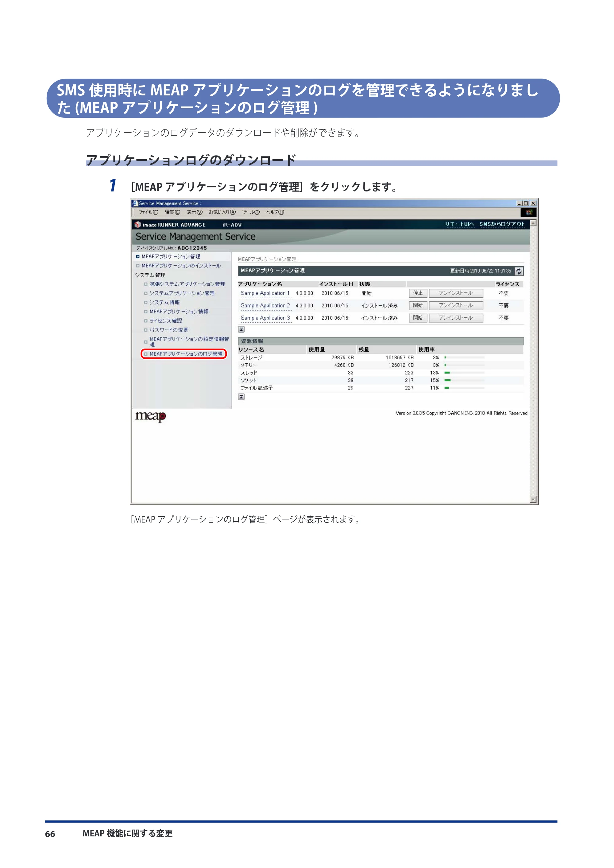Open システム情報 in sidebar
This screenshot has height=868, width=614.
pos(164,303)
